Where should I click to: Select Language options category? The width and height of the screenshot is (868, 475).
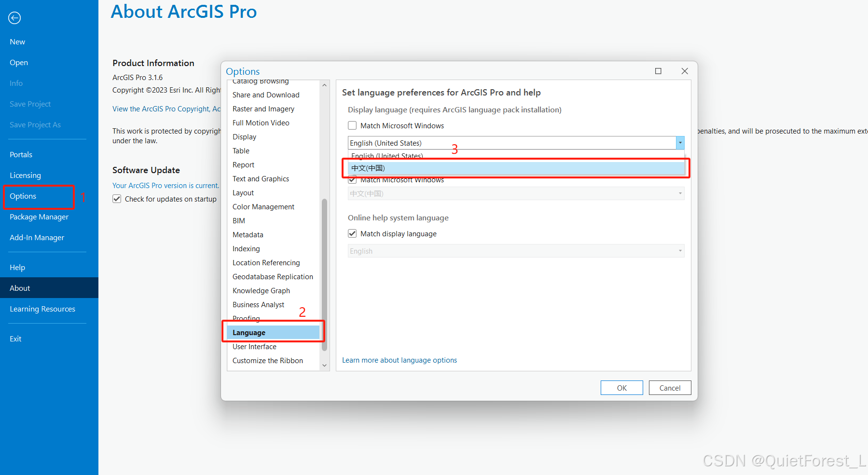tap(274, 333)
